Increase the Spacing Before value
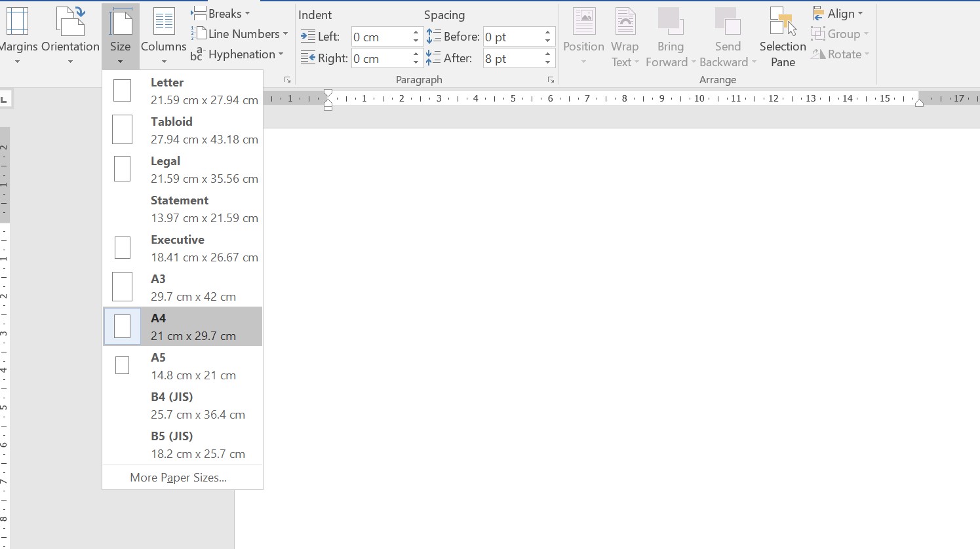This screenshot has width=980, height=549. pyautogui.click(x=547, y=32)
